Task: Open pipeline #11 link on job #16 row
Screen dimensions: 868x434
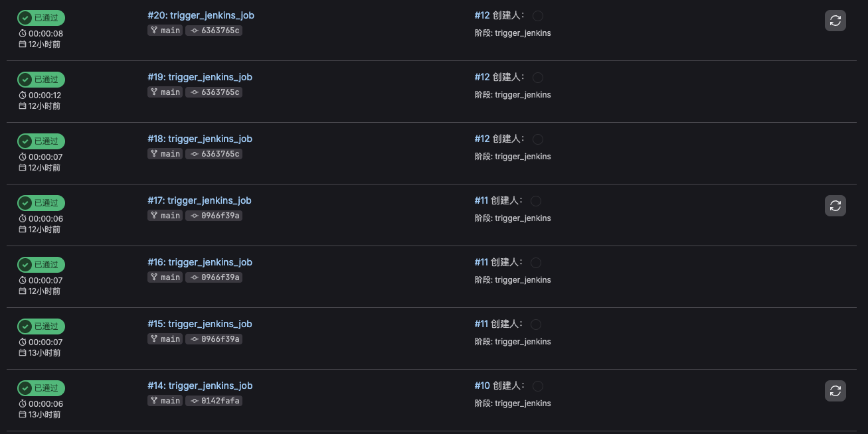Action: pos(481,262)
